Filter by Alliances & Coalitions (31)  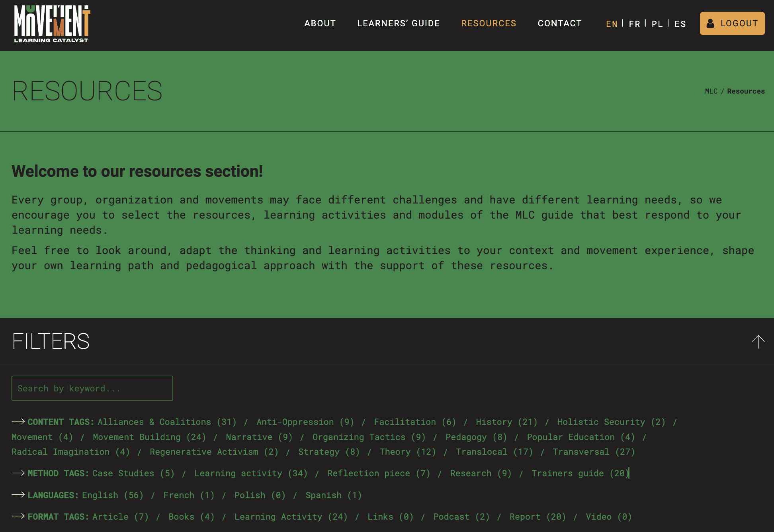click(167, 422)
